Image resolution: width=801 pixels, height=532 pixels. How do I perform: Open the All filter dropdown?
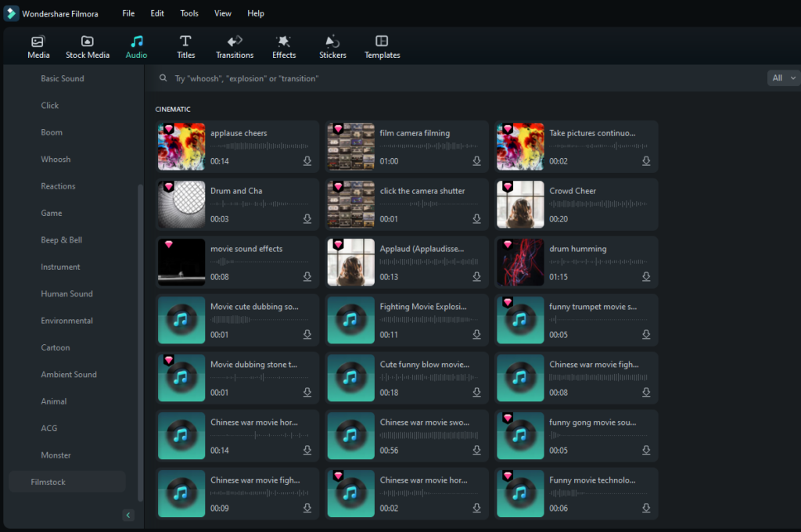(x=781, y=77)
